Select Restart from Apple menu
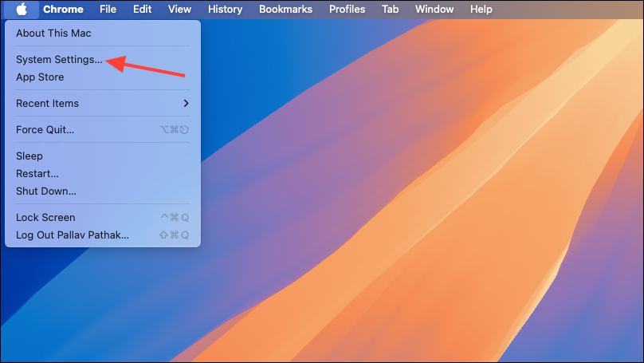This screenshot has height=363, width=644. [103, 174]
